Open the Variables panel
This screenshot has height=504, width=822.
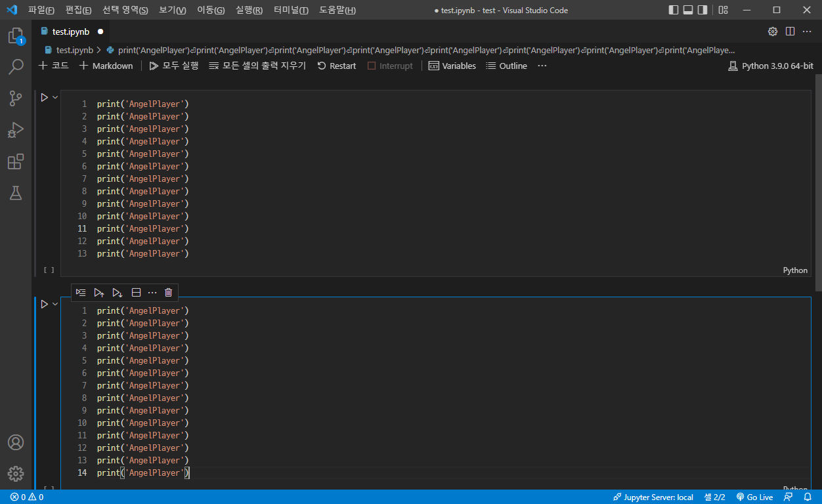[452, 66]
